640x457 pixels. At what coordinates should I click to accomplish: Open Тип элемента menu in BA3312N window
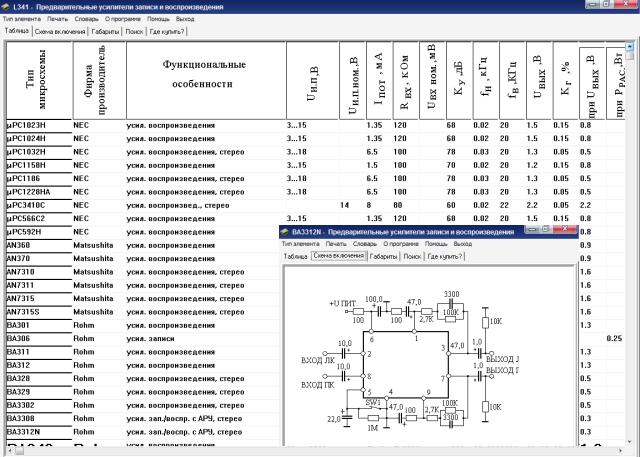click(300, 244)
